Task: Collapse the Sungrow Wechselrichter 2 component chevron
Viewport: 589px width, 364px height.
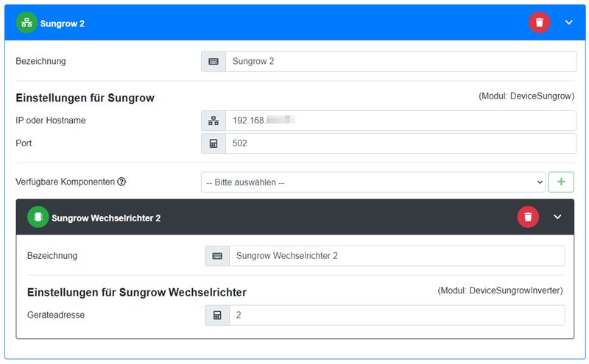Action: tap(557, 217)
